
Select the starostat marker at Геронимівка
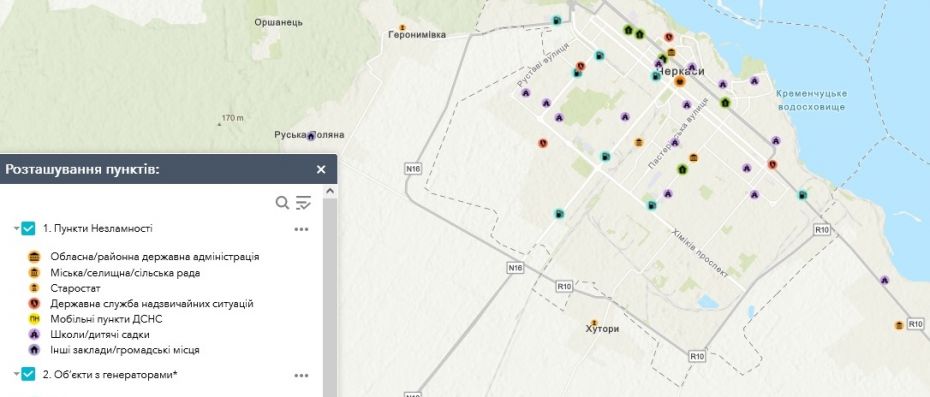click(402, 27)
